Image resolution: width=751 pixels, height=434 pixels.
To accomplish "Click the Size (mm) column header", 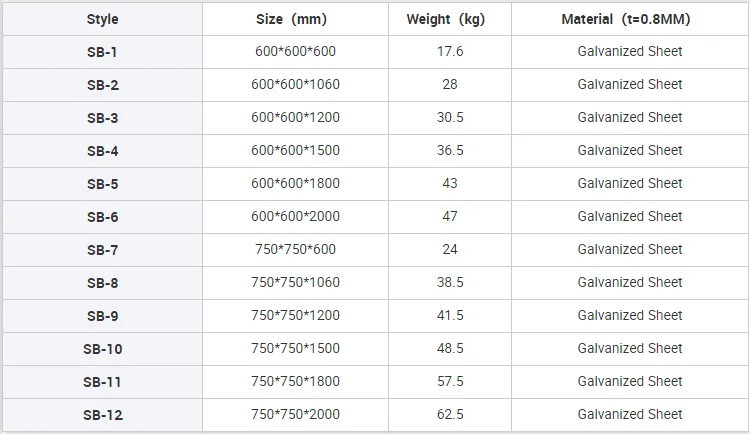I will (x=295, y=19).
